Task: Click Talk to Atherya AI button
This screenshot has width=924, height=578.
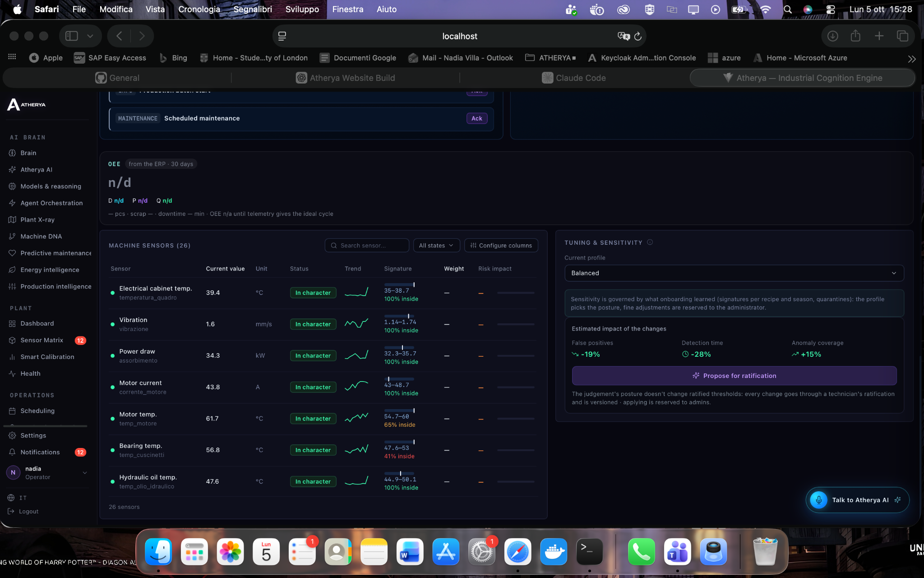Action: click(857, 500)
